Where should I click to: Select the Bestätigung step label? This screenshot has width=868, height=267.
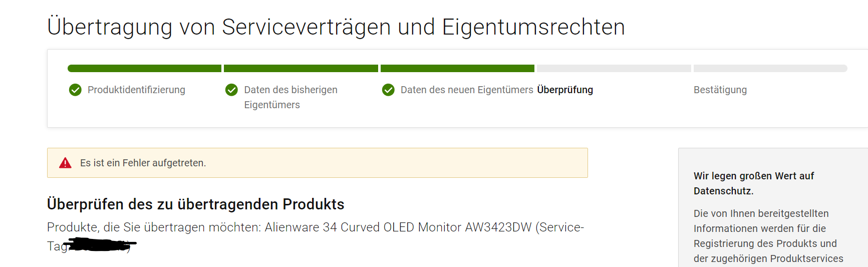tap(720, 90)
